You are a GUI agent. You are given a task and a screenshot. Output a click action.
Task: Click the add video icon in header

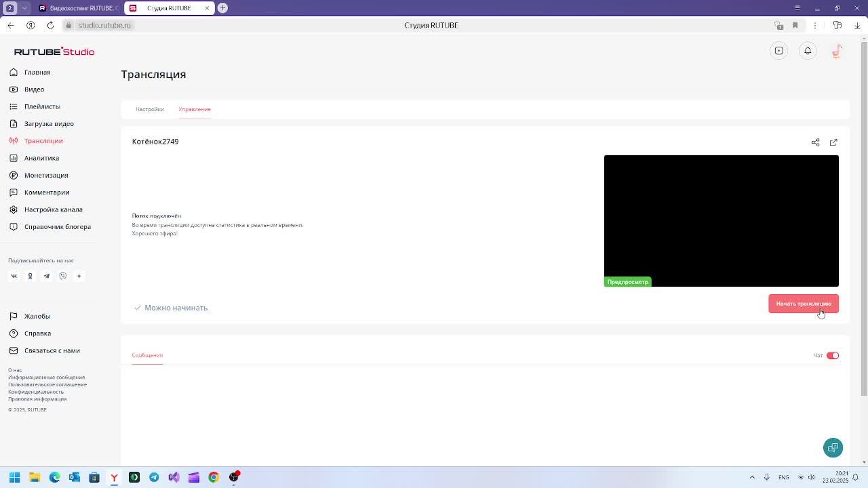779,51
